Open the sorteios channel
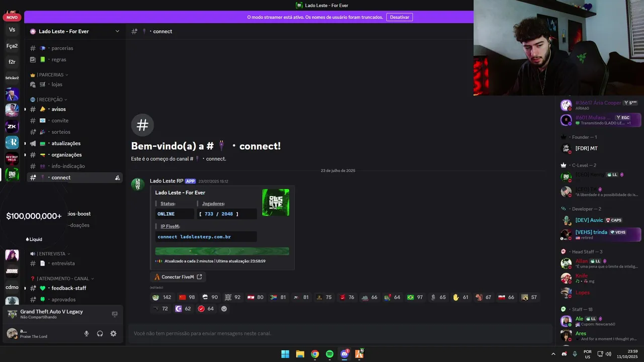Screen dimensions: 644x362 point(75,132)
